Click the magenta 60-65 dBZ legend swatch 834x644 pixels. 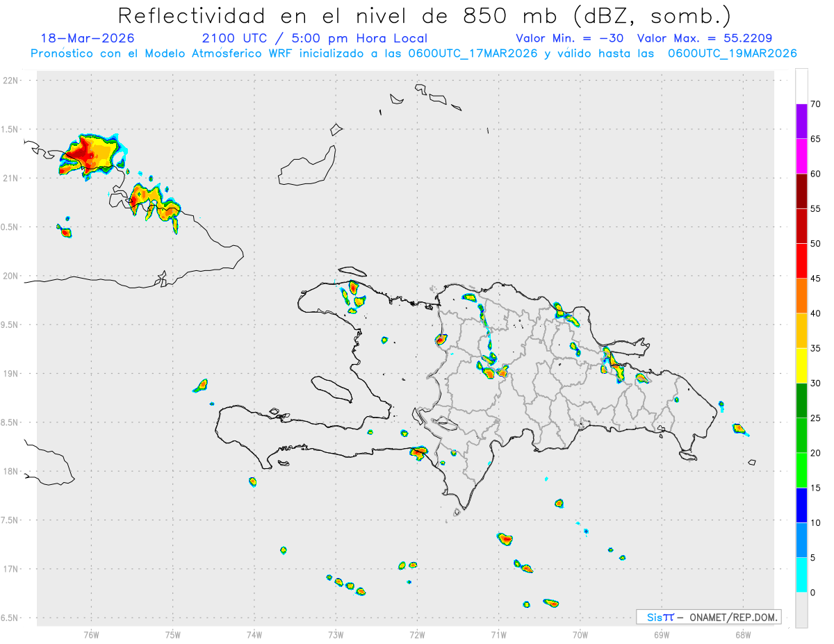pos(801,156)
